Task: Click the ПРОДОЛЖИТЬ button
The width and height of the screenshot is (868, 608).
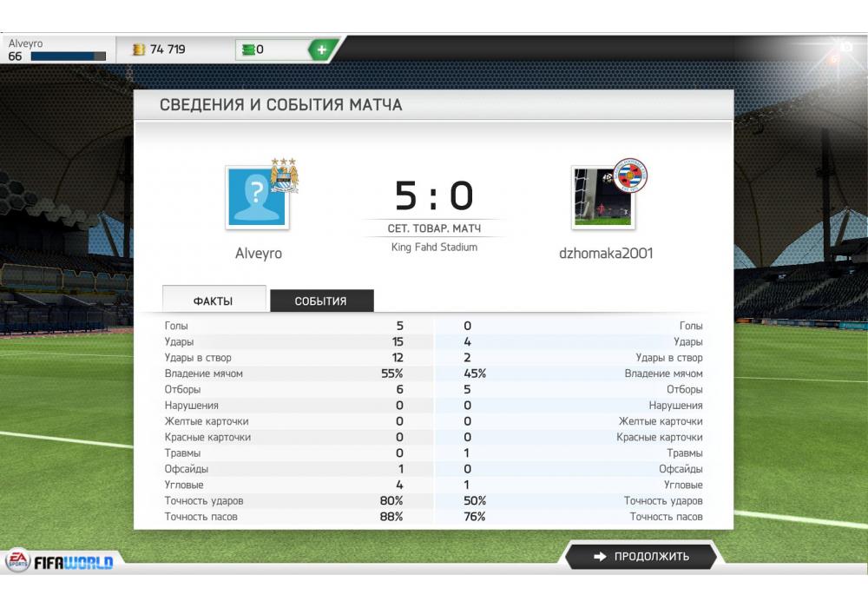Action: 641,557
